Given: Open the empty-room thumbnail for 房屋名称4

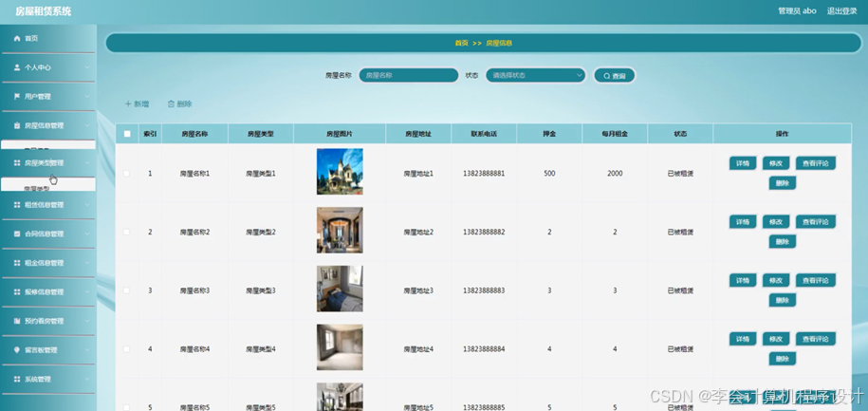Looking at the screenshot, I should [340, 347].
